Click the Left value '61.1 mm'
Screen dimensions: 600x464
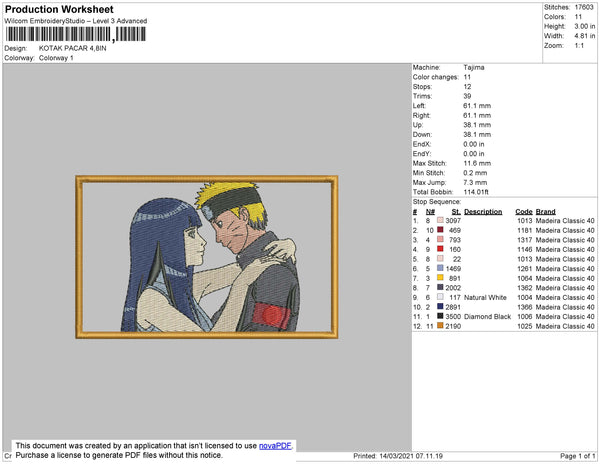point(477,106)
